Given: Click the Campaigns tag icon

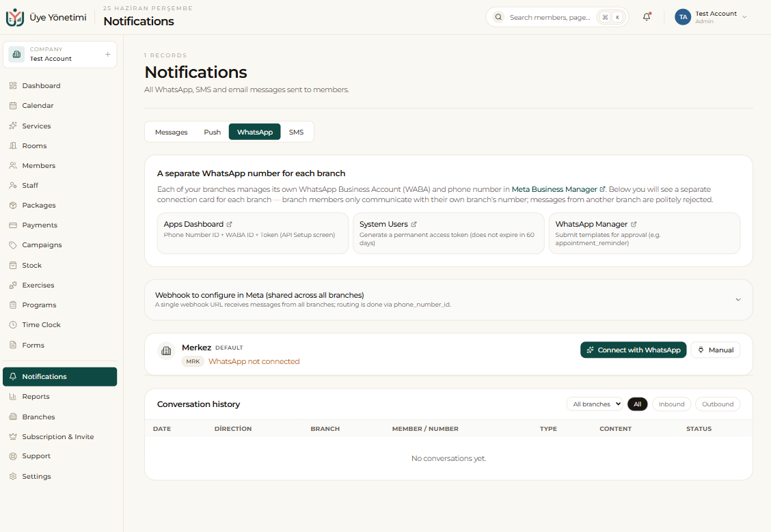Looking at the screenshot, I should click(13, 244).
